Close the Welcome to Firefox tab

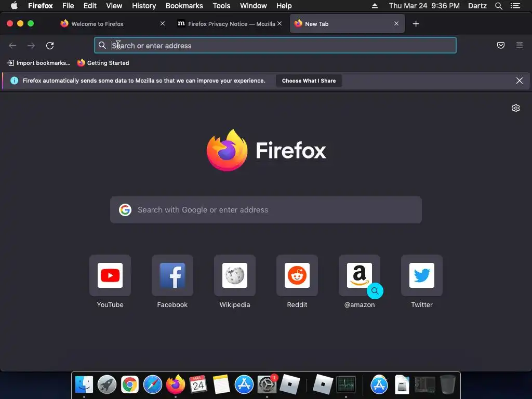pos(163,23)
